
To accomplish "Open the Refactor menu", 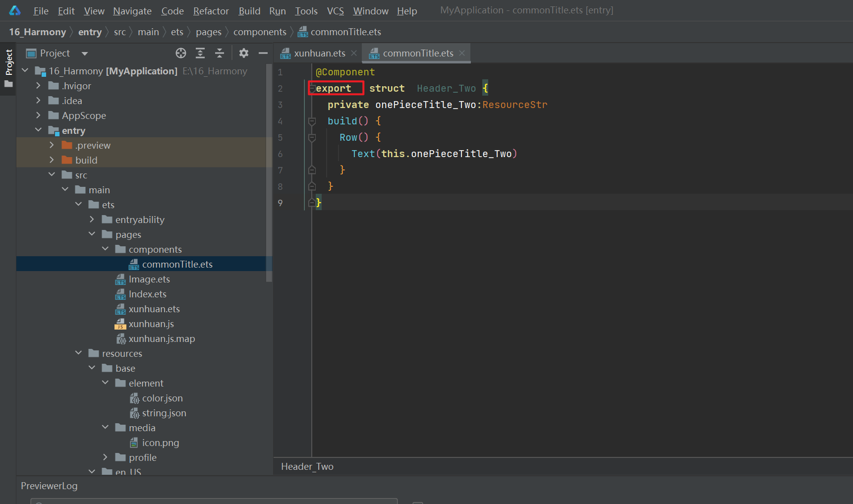I will [x=211, y=11].
